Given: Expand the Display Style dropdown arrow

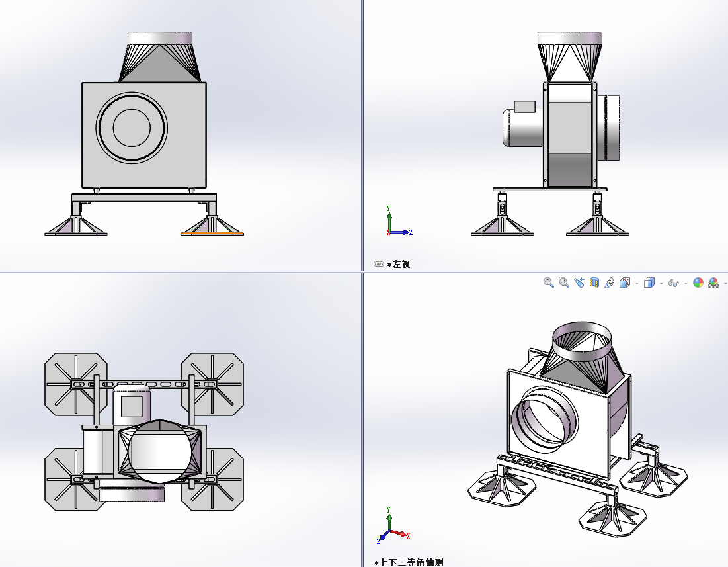Looking at the screenshot, I should coord(661,283).
